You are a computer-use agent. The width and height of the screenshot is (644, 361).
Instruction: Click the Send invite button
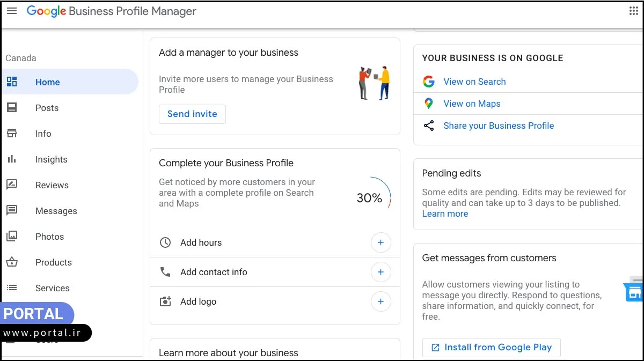(x=192, y=114)
